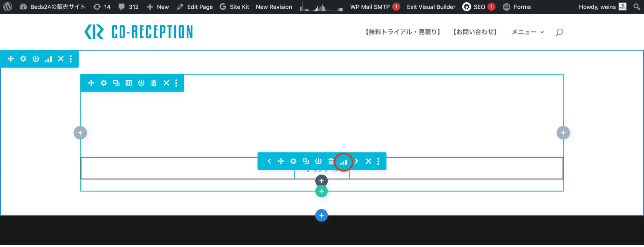Click the site header search icon
The image size is (644, 247).
559,32
